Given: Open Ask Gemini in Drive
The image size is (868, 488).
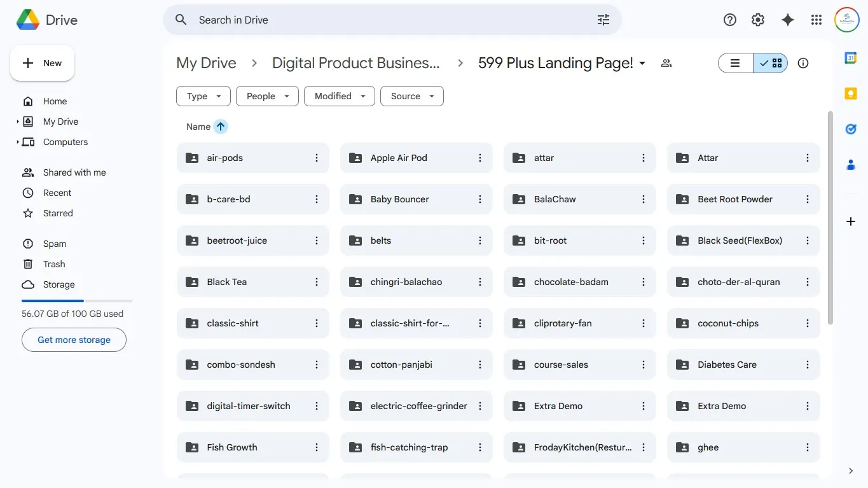Looking at the screenshot, I should coord(788,20).
